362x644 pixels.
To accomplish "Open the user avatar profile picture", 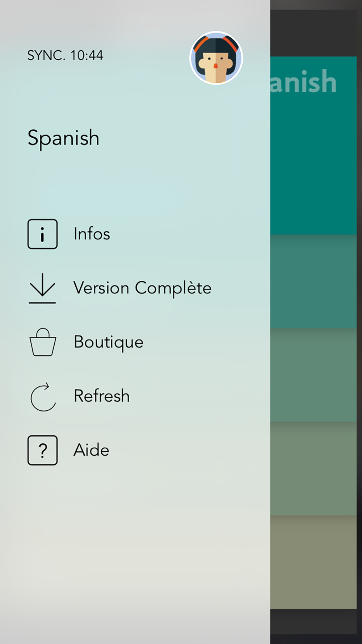I will coord(216,58).
